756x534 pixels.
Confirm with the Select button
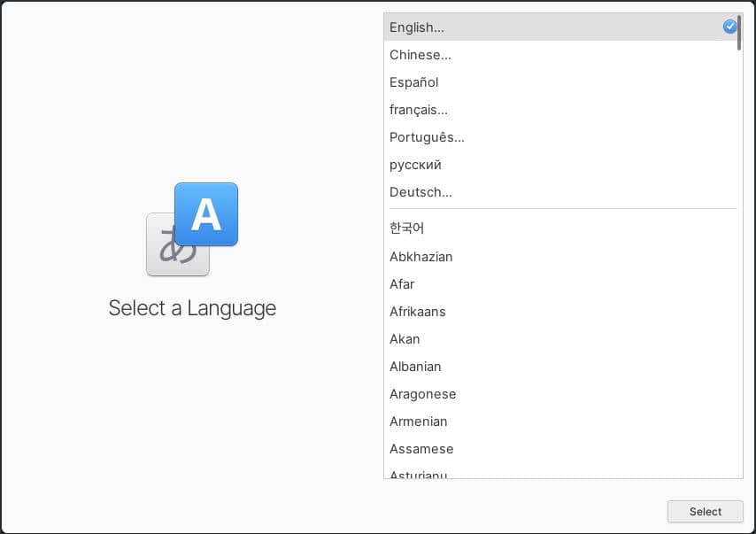coord(705,511)
